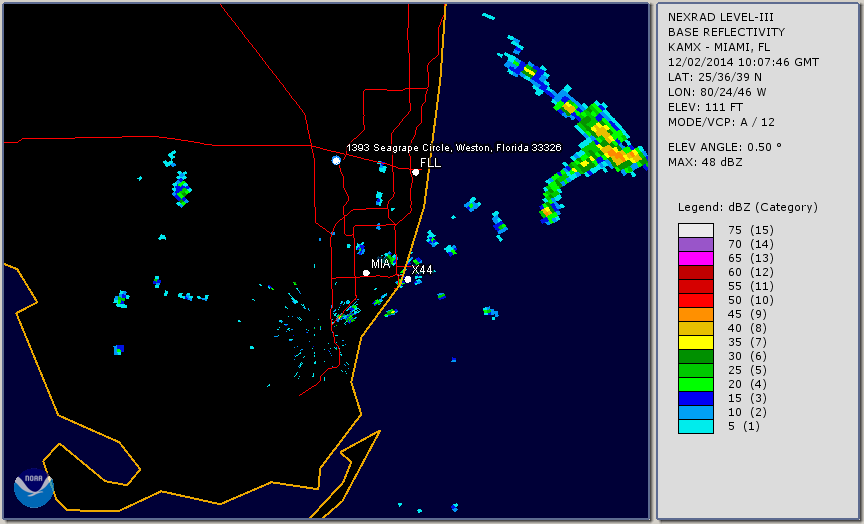Click the 'MIA' map label
Screen dimensions: 864x524
[x=381, y=264]
